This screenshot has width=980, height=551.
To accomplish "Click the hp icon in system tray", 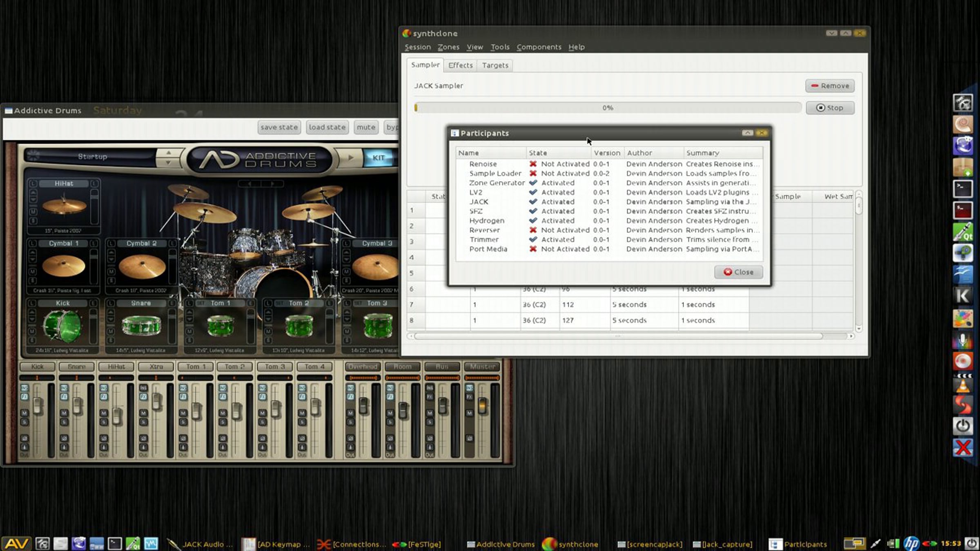I will [911, 543].
